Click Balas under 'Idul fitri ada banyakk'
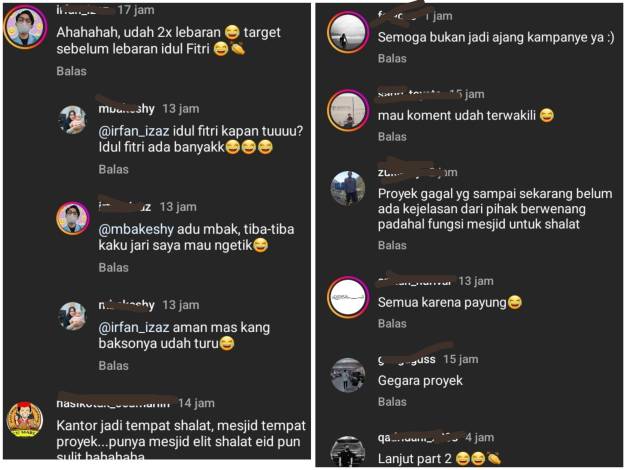 coord(114,169)
